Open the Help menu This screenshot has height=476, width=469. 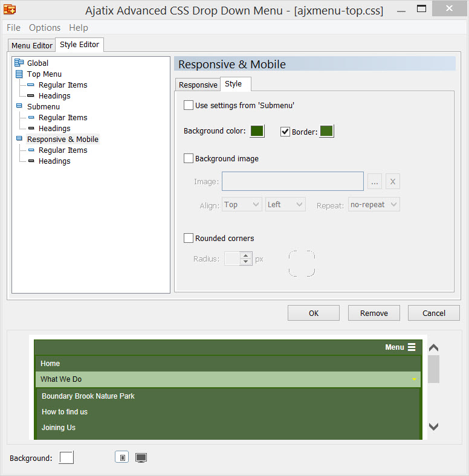point(79,28)
